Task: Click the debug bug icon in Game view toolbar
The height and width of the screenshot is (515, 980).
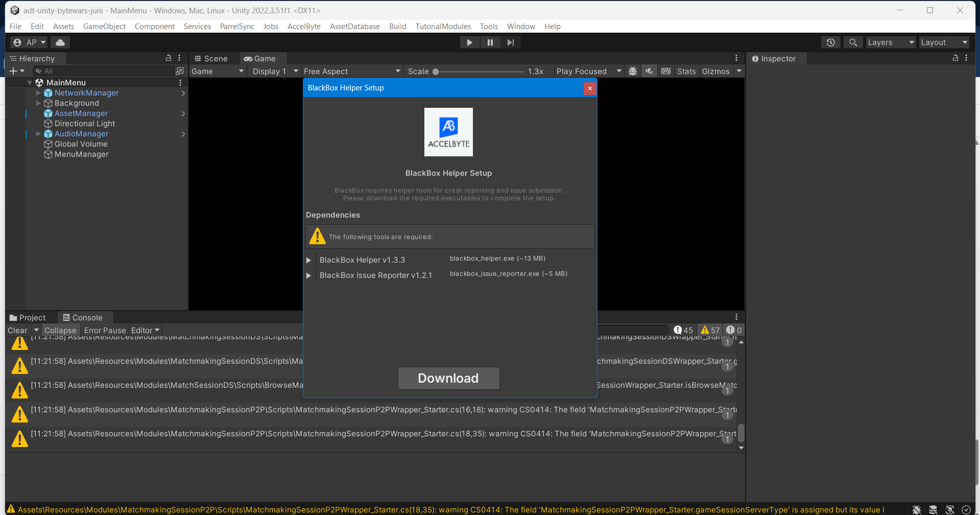Action: point(632,71)
